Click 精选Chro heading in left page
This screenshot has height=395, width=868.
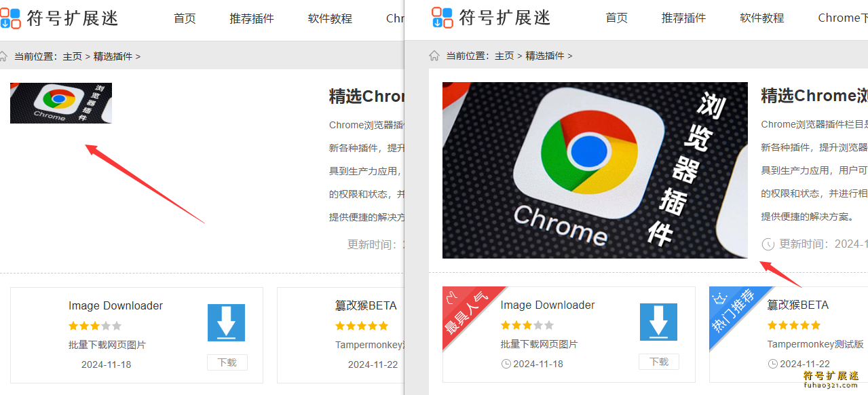click(x=366, y=96)
